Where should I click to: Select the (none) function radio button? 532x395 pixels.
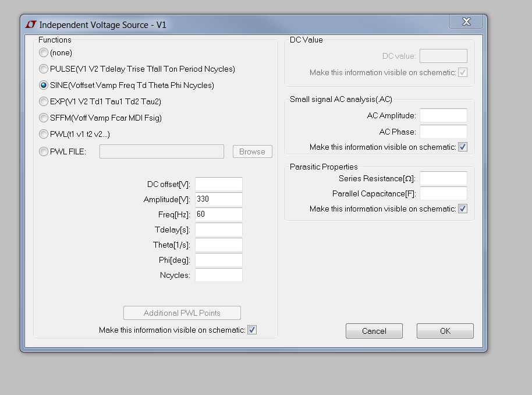point(44,52)
